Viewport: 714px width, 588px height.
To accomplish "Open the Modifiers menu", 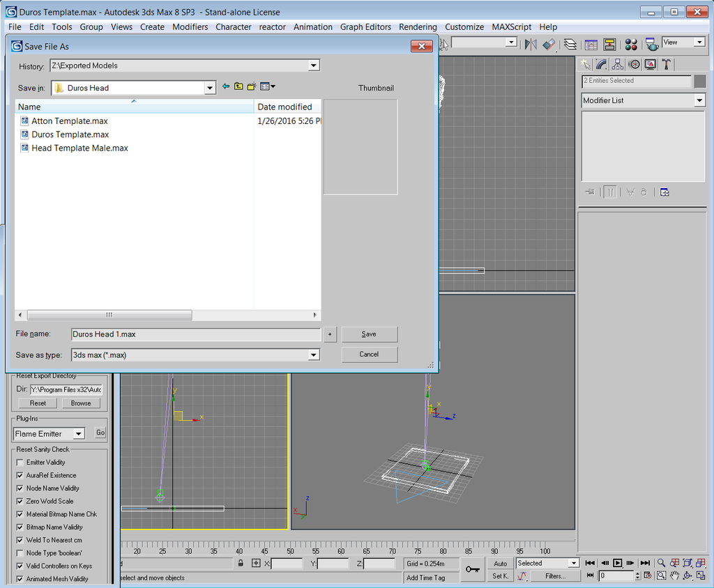I will click(x=190, y=27).
